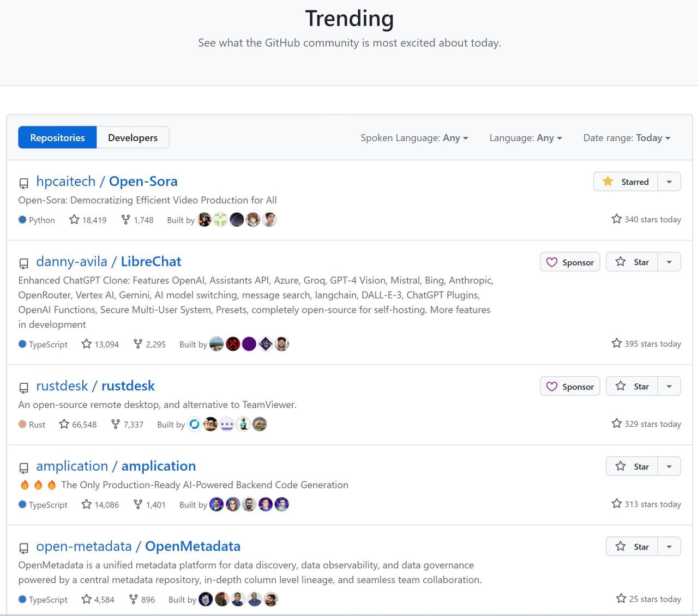
Task: Open list dropdown arrow next to Starred
Action: pyautogui.click(x=669, y=182)
